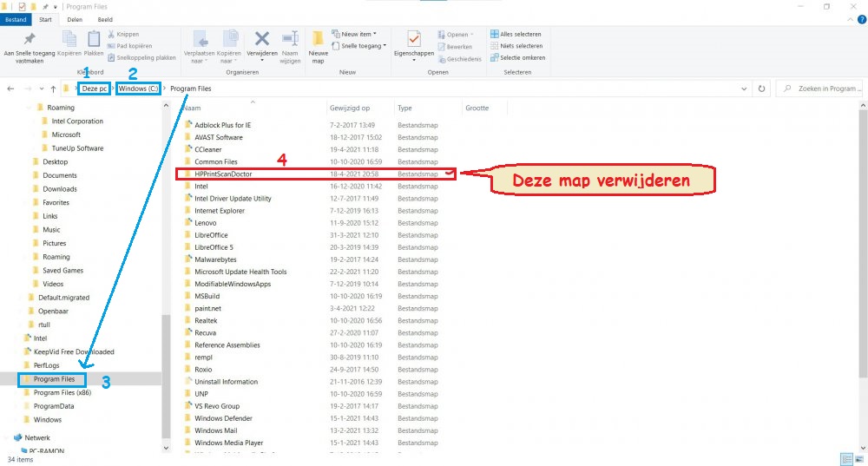Viewport: 868px width, 466px height.
Task: Click the Zoeken in Program search field
Action: 820,89
